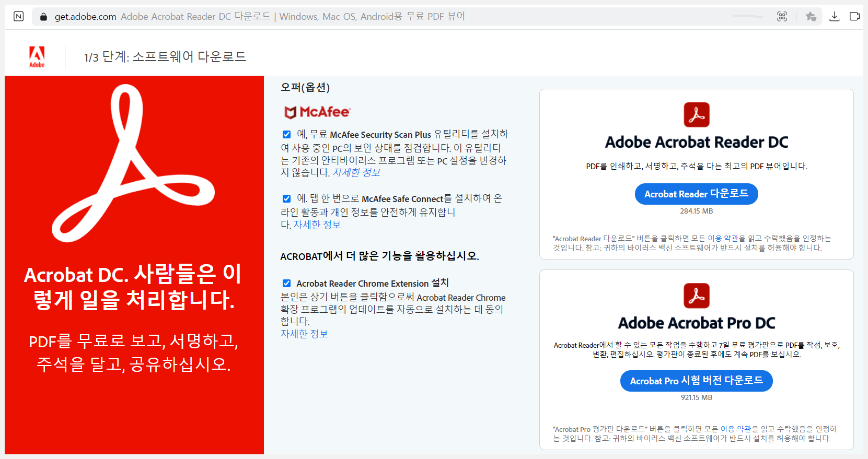Click the padlock site security icon
The width and height of the screenshot is (868, 459).
[x=44, y=17]
